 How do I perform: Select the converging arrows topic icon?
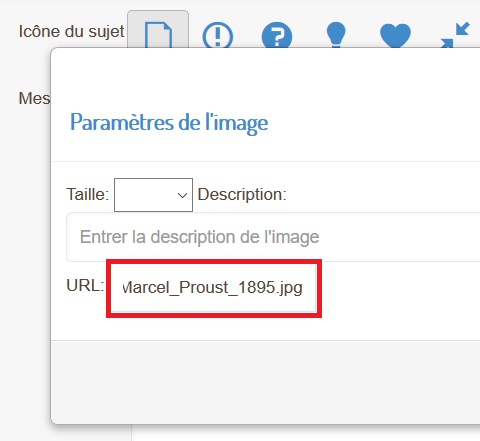455,35
